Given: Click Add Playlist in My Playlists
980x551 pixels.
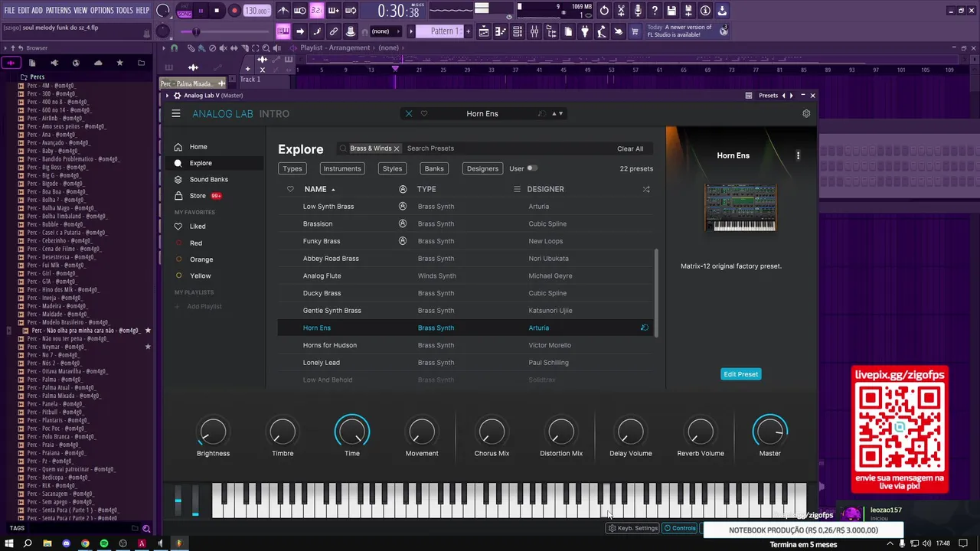Looking at the screenshot, I should (x=204, y=307).
